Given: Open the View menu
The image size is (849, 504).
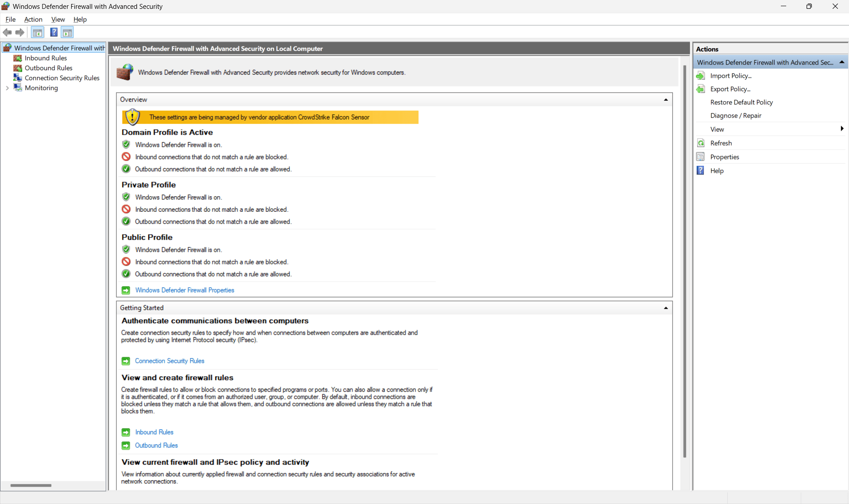Looking at the screenshot, I should click(x=58, y=19).
